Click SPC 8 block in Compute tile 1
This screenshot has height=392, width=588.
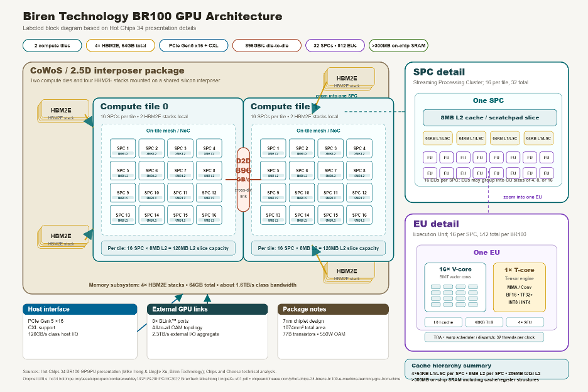pyautogui.click(x=359, y=170)
